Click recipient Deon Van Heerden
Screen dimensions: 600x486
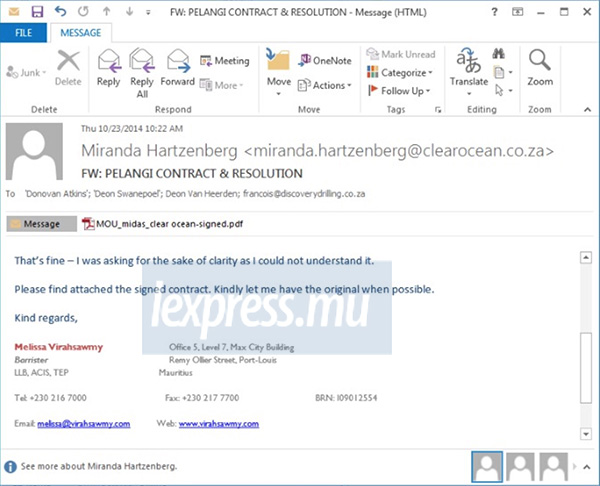202,194
